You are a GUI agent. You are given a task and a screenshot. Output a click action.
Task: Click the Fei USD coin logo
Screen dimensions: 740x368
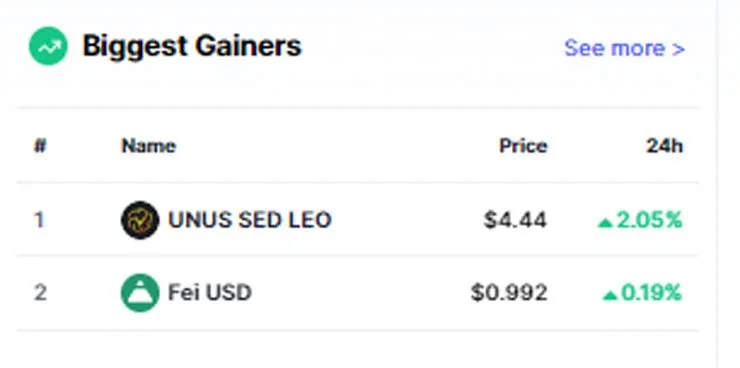click(x=140, y=293)
